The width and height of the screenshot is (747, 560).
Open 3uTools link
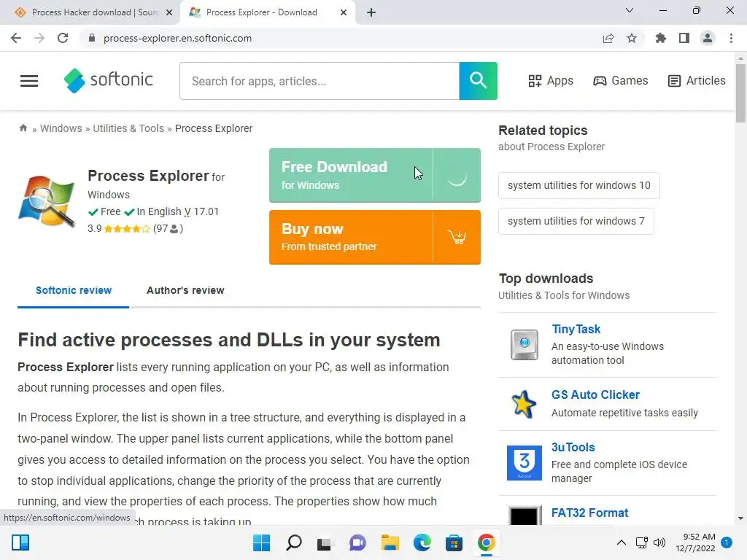(573, 447)
